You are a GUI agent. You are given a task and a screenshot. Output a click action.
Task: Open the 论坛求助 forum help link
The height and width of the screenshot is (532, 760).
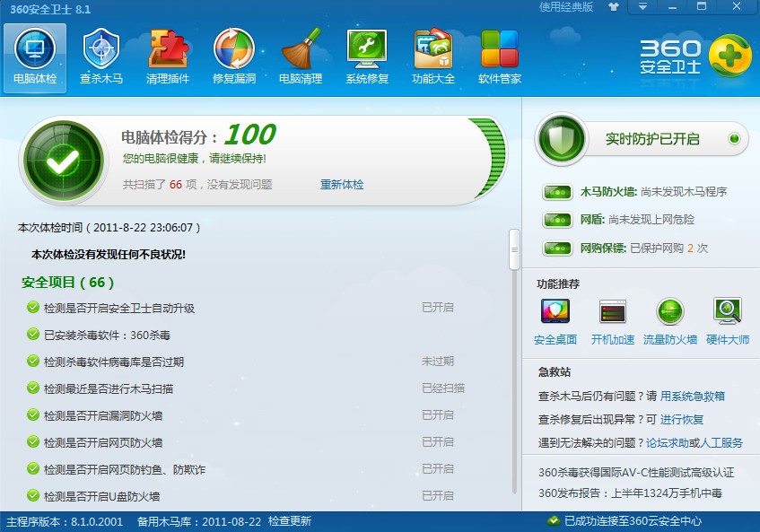[x=668, y=443]
